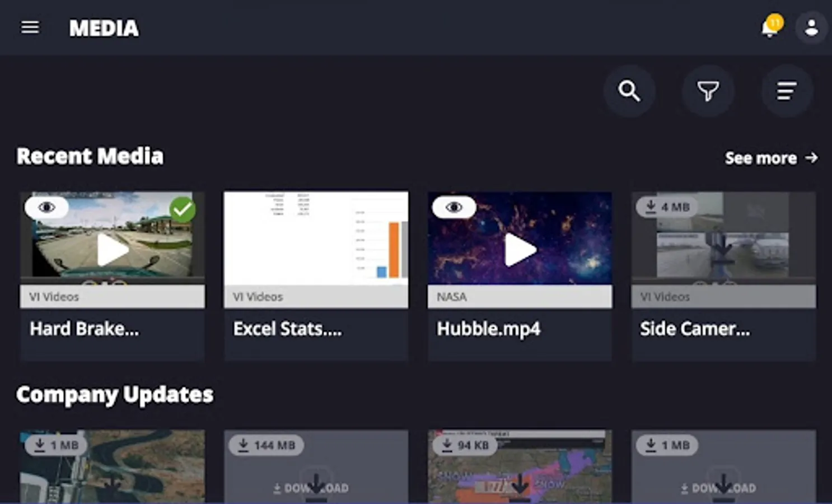The height and width of the screenshot is (504, 832).
Task: Toggle the eye visibility on Hard Brake video
Action: (x=46, y=207)
